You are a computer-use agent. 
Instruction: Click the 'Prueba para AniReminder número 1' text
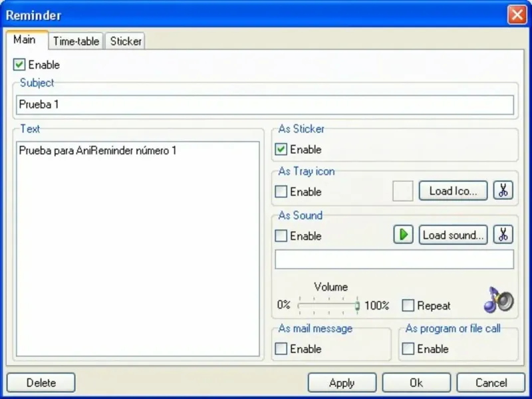click(x=98, y=151)
